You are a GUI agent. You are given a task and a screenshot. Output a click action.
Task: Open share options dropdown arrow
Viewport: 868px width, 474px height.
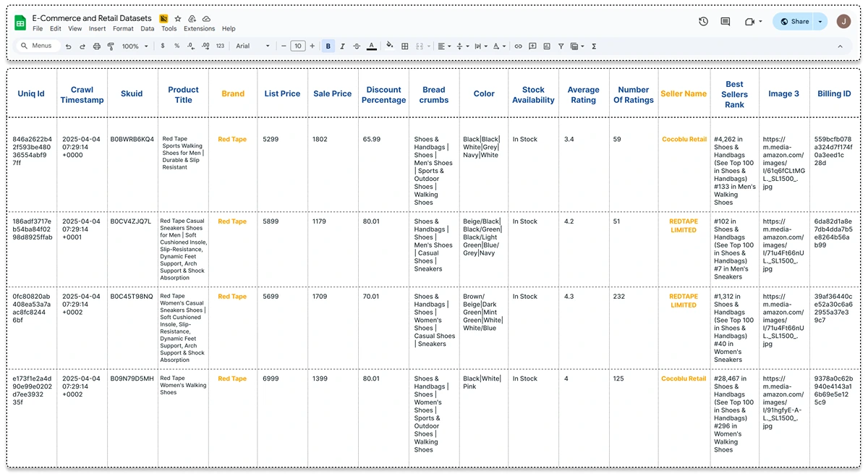click(x=820, y=22)
